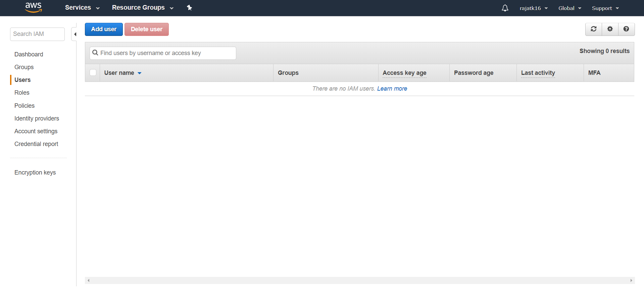Expand the Resource Groups dropdown
644x290 pixels.
click(143, 8)
